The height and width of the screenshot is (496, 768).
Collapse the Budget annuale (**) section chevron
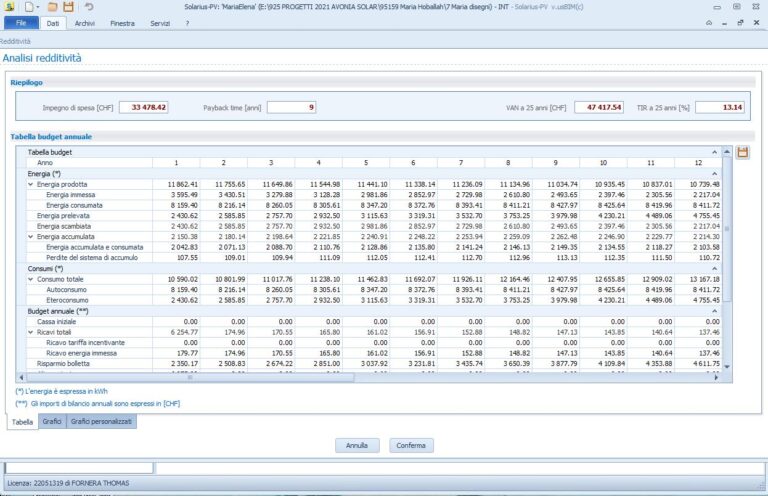pyautogui.click(x=714, y=311)
